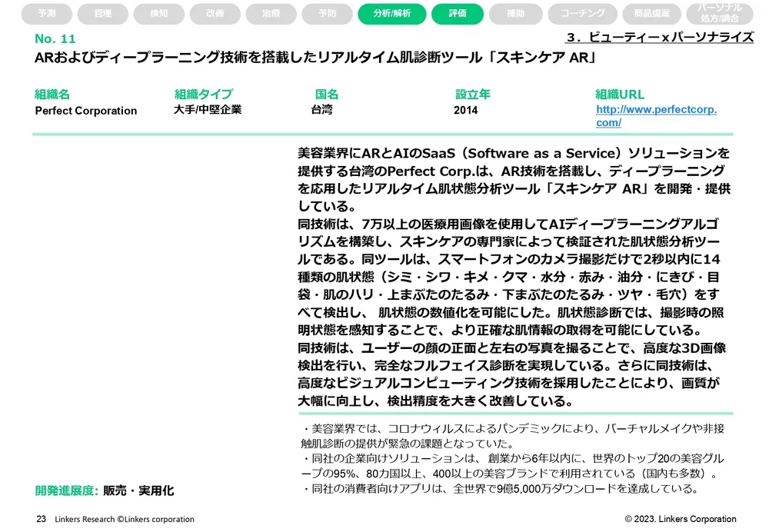Select the 予防 category pill

(x=327, y=13)
